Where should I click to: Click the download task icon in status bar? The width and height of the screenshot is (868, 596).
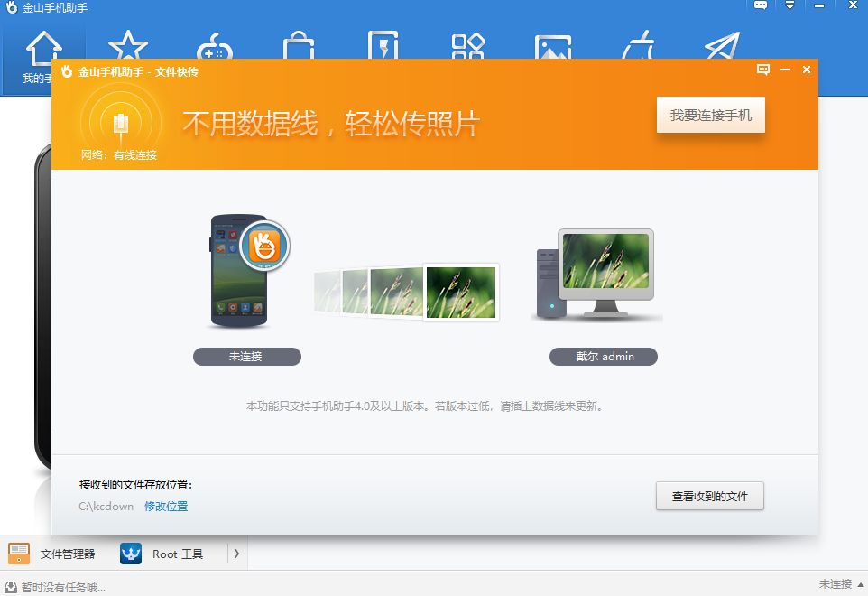pos(10,587)
